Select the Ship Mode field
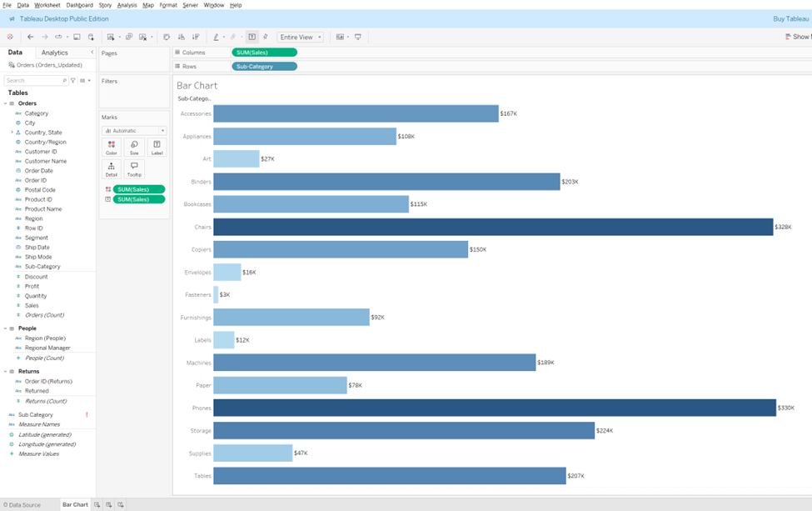Viewport: 812px width, 511px height. pyautogui.click(x=38, y=257)
